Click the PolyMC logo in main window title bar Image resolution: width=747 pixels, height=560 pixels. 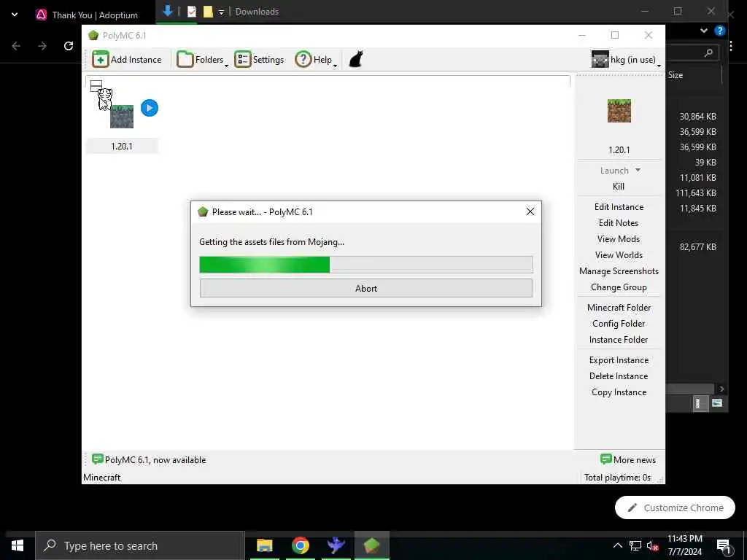coord(93,35)
